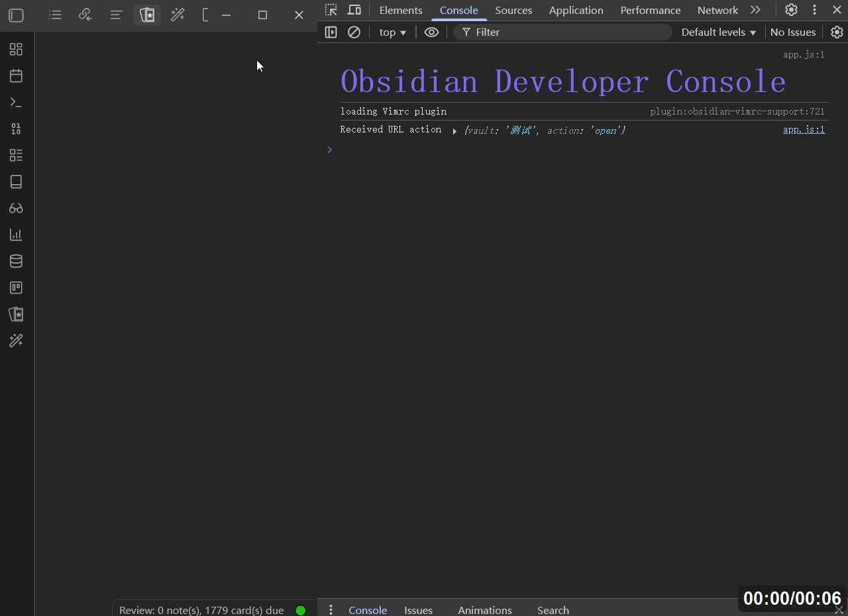Open the Issues tab in the drawer
This screenshot has width=848, height=616.
418,610
